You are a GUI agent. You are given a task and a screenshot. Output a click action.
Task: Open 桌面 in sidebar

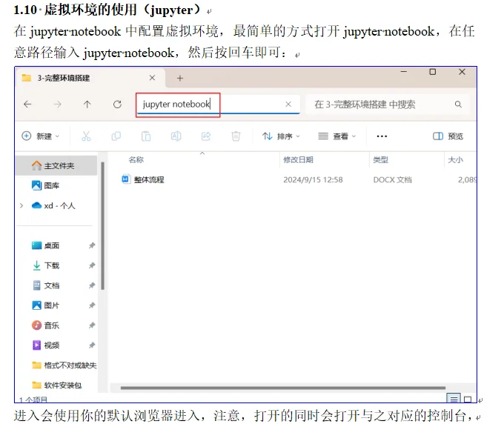(x=46, y=245)
